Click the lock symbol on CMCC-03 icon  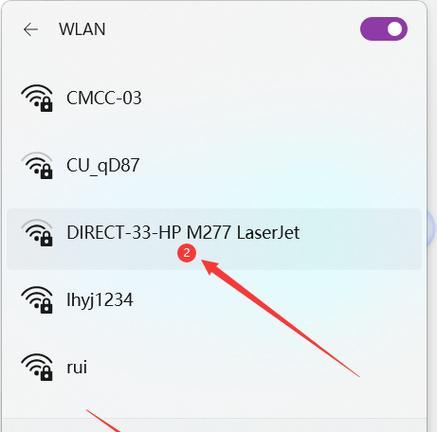[x=46, y=105]
